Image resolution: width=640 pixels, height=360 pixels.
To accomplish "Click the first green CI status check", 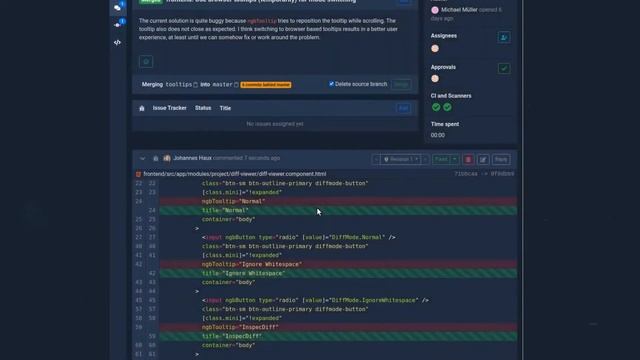I will click(x=436, y=107).
